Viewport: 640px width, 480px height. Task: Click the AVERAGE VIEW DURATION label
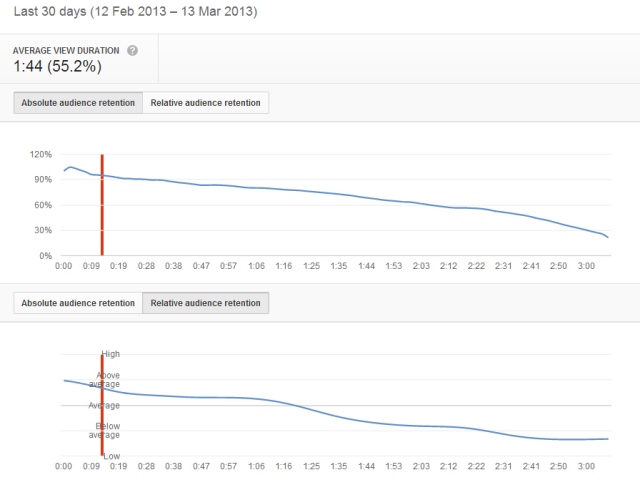[67, 51]
